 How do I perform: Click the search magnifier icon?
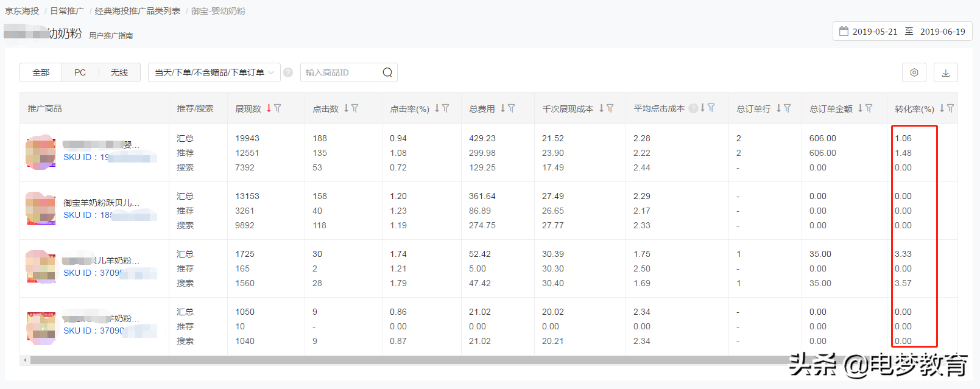pyautogui.click(x=387, y=72)
